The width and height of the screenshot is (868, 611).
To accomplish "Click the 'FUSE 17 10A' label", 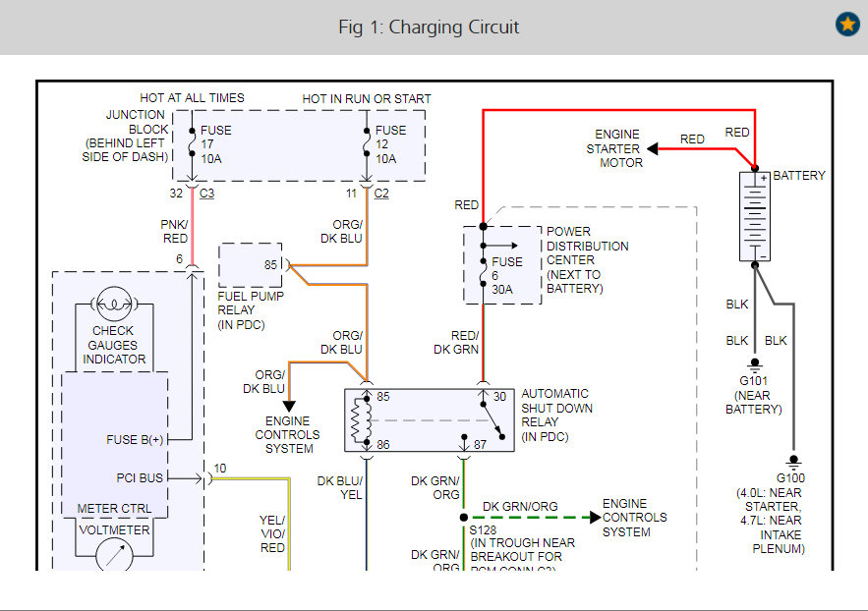I will [x=216, y=144].
